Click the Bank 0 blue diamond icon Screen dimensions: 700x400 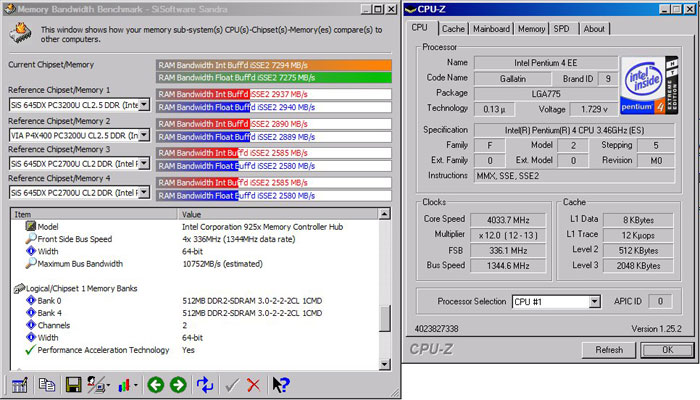pyautogui.click(x=31, y=300)
